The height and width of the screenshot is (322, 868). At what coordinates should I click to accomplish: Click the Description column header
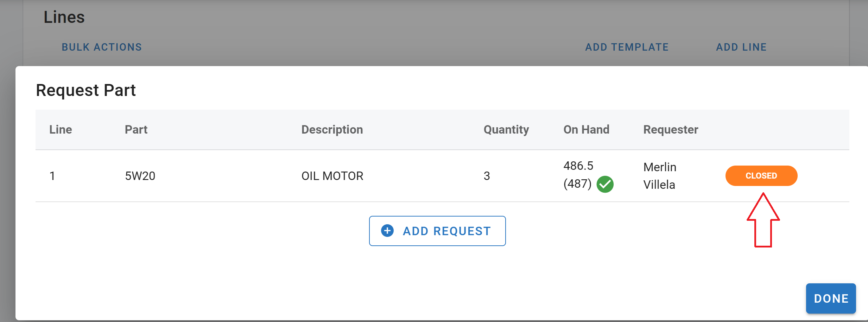pyautogui.click(x=332, y=130)
